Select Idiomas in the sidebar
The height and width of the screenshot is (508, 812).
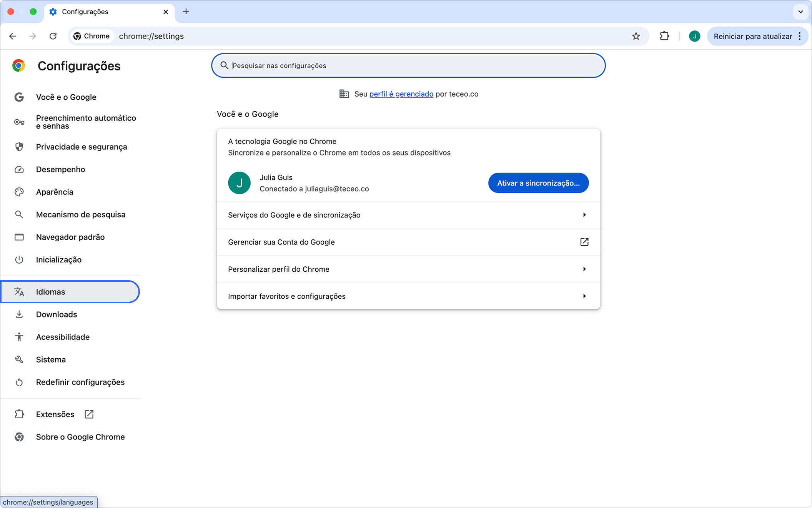[50, 292]
